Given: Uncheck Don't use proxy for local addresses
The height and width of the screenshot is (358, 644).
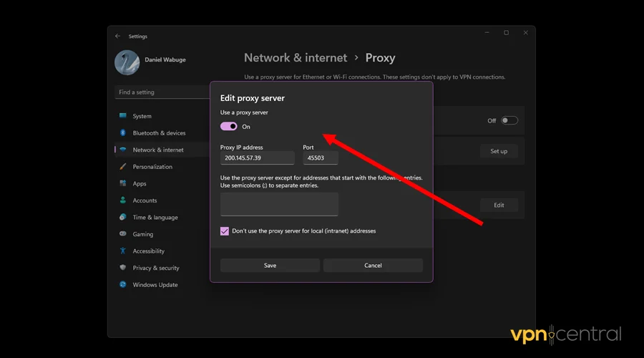Looking at the screenshot, I should click(x=225, y=231).
